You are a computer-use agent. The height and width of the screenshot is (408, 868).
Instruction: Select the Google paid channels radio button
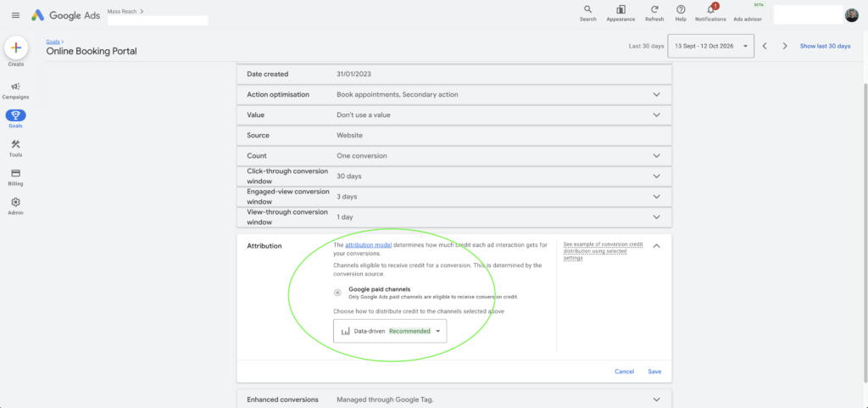(x=337, y=293)
